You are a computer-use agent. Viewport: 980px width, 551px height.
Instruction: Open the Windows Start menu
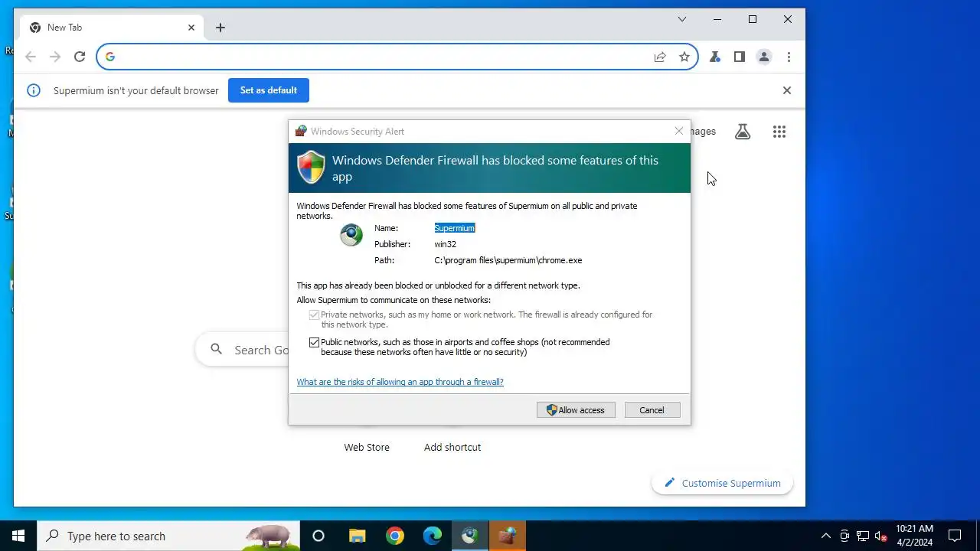point(18,536)
